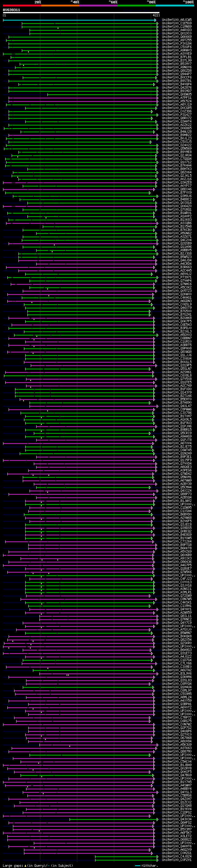Open hit UniRef100_Q3M9J6
Screen dimensions: 197x868
(x=177, y=196)
